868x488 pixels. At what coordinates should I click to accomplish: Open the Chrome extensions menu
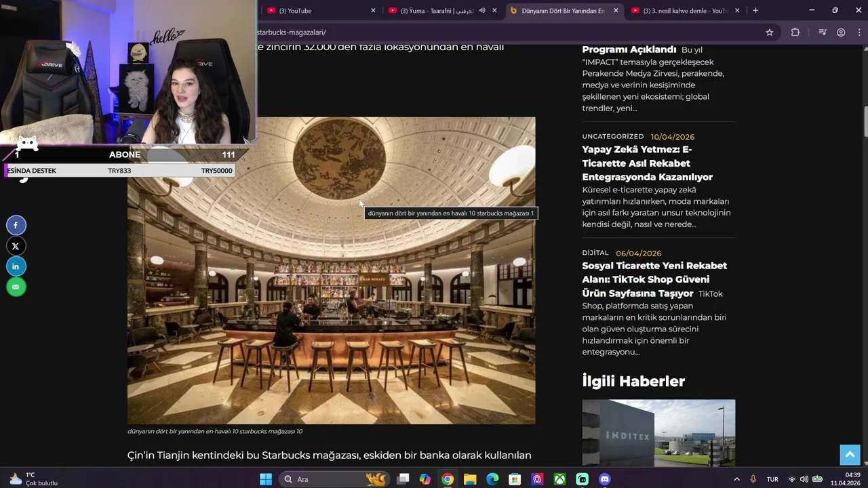795,32
